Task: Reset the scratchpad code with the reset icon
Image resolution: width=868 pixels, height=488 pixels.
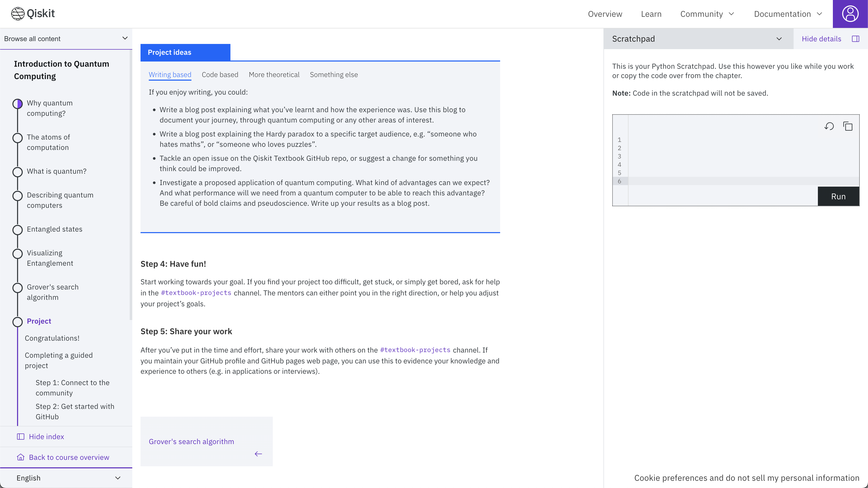Action: point(830,126)
